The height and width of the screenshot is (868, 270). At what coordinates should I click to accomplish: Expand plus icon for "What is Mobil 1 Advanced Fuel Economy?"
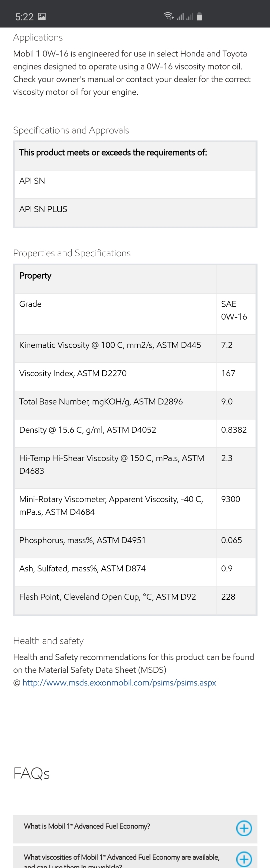244,828
